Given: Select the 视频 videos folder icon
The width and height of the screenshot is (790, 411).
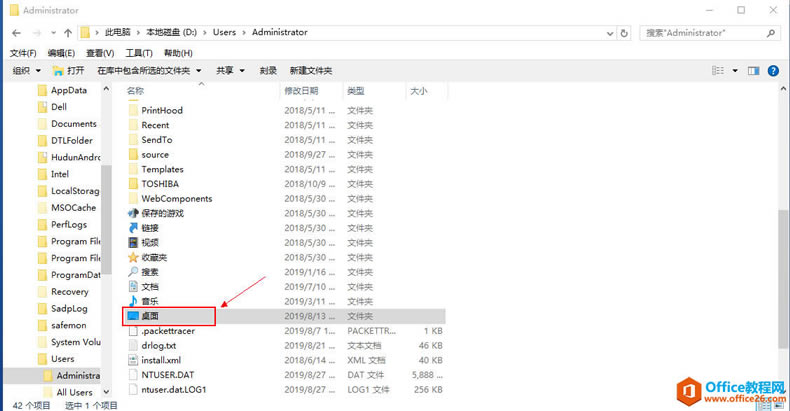Looking at the screenshot, I should (133, 242).
